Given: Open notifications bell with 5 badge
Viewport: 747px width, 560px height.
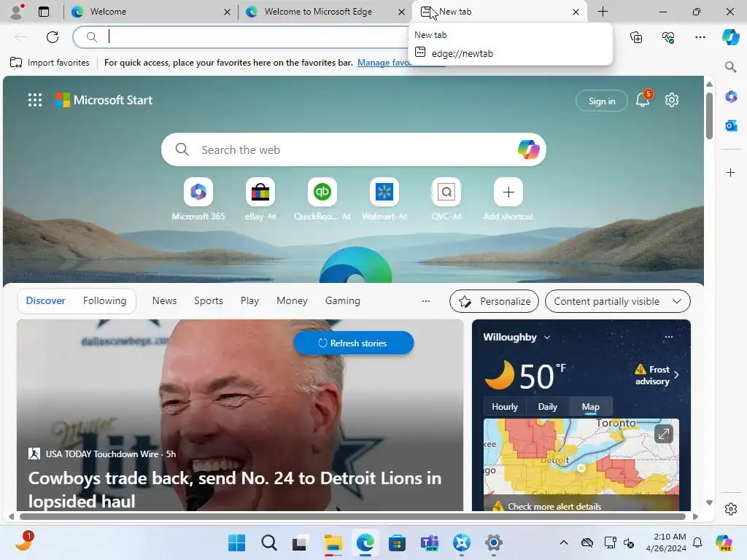Looking at the screenshot, I should (643, 99).
